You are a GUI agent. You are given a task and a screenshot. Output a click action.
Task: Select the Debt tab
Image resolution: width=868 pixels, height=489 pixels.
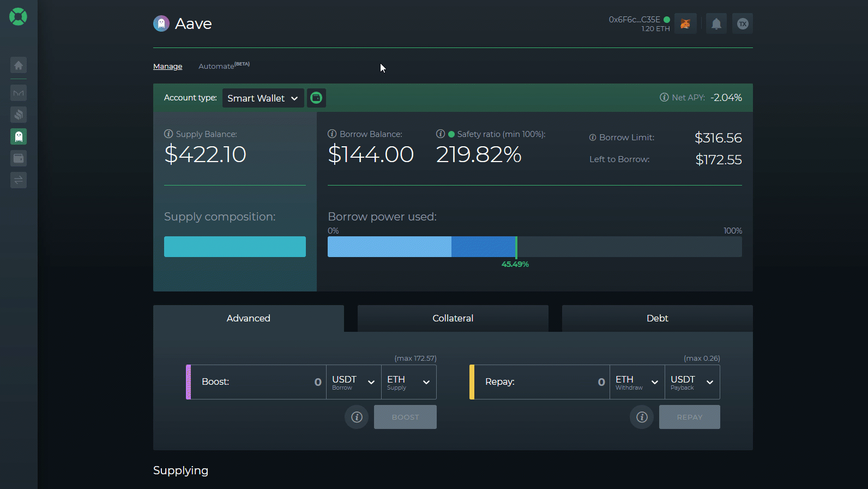click(x=658, y=318)
